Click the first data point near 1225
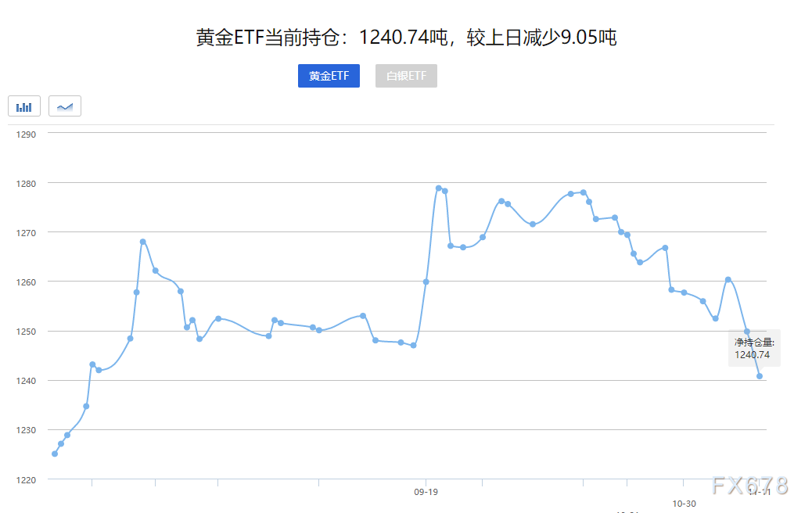Screen dimensions: 812x513 tap(55, 454)
